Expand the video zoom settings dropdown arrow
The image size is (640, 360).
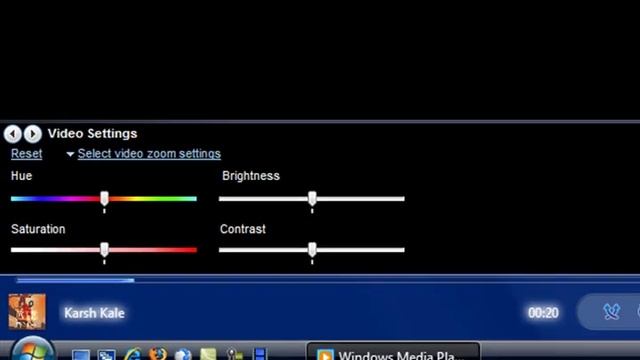(70, 154)
